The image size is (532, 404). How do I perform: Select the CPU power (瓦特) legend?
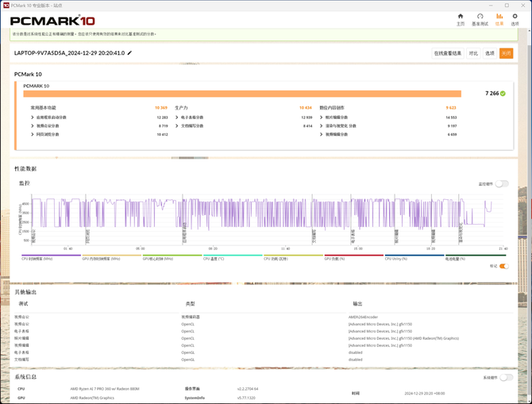293,257
